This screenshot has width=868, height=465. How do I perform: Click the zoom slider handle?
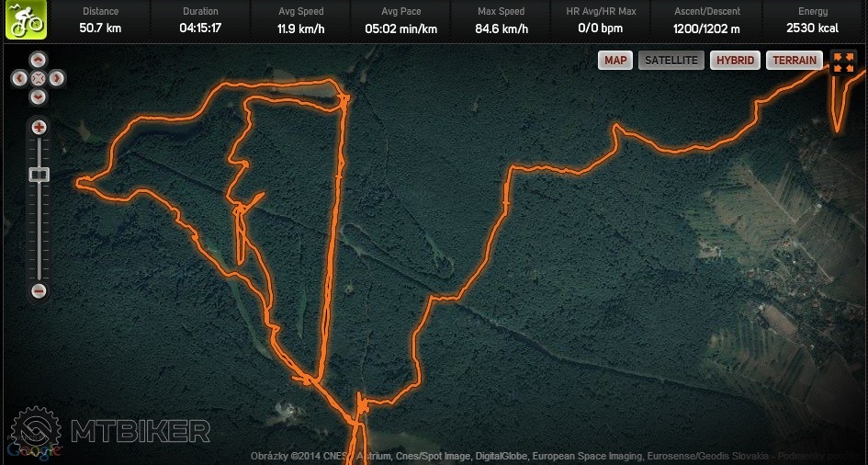point(39,175)
